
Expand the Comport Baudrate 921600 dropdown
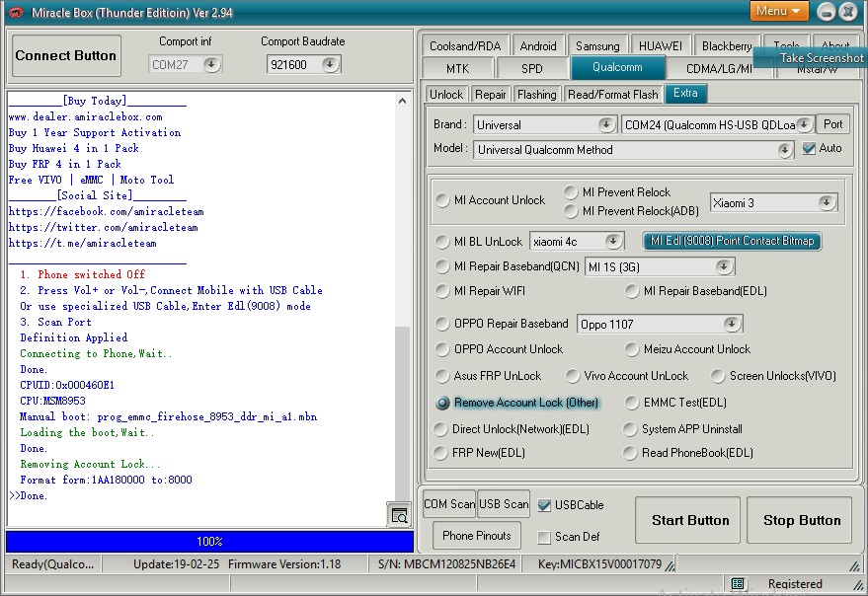[x=330, y=65]
